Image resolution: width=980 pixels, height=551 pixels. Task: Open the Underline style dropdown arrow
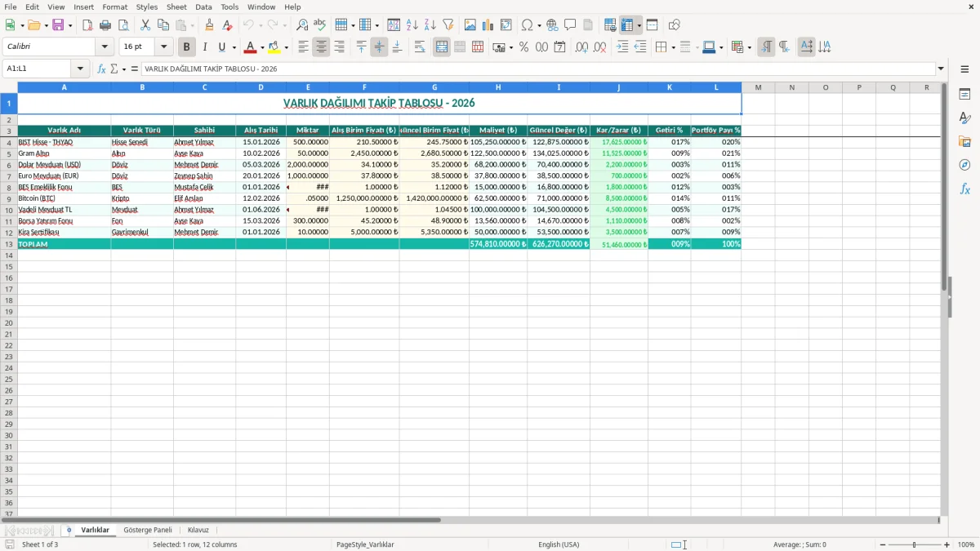[234, 47]
